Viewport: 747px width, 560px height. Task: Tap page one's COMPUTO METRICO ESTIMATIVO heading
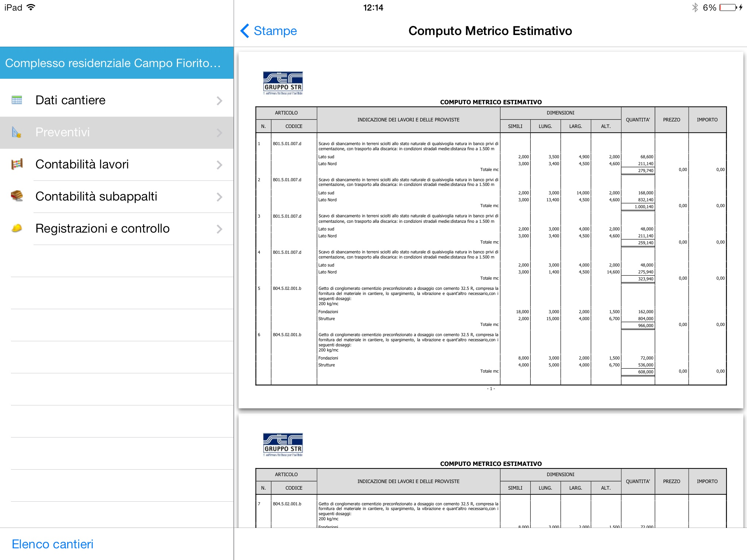(x=491, y=102)
